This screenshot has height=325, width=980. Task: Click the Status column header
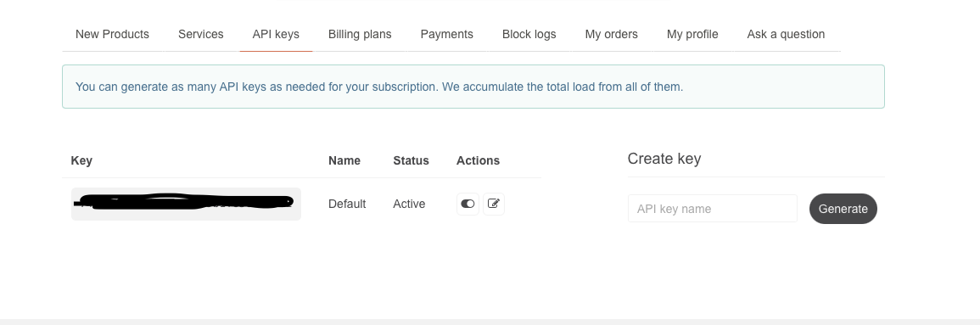click(412, 160)
